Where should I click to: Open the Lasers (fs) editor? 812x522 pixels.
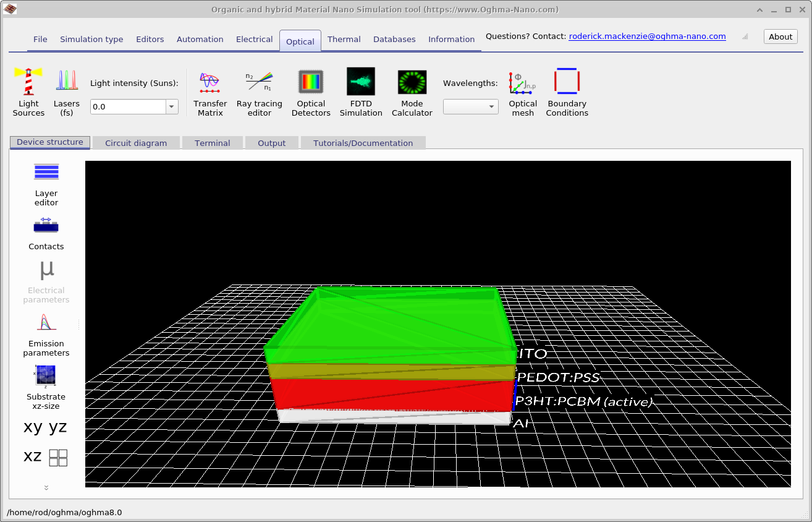tap(66, 92)
